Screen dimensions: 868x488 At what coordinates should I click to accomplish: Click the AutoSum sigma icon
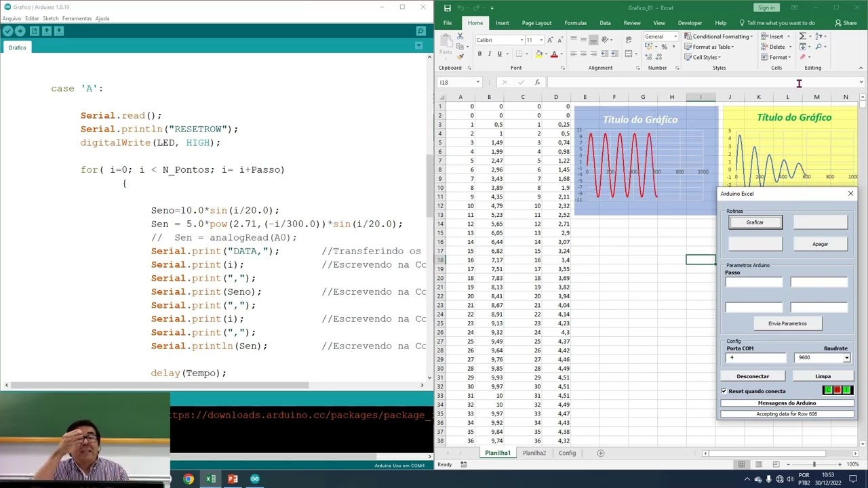(x=802, y=36)
